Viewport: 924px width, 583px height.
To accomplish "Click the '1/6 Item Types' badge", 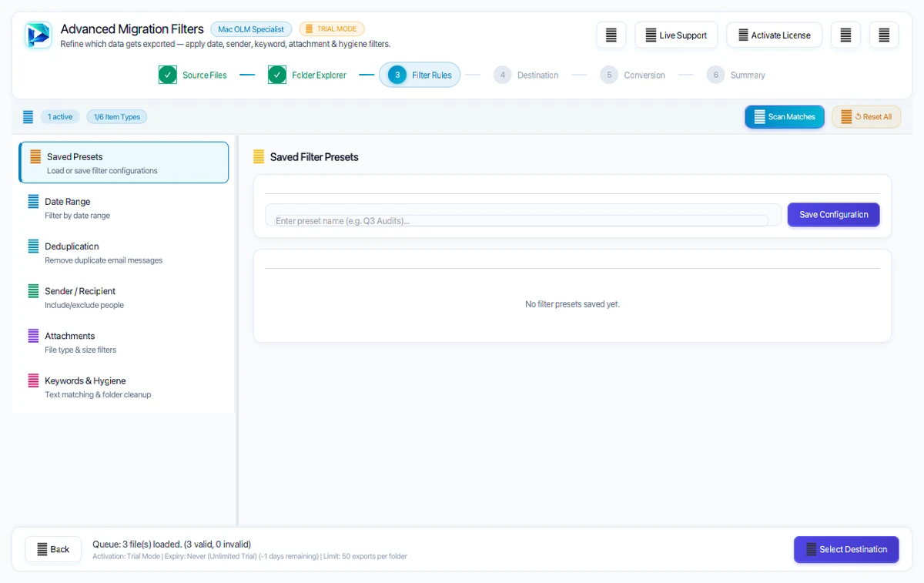I will click(x=117, y=117).
